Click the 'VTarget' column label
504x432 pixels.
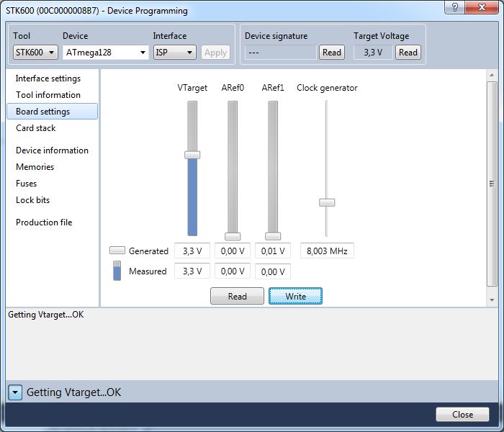click(x=192, y=88)
